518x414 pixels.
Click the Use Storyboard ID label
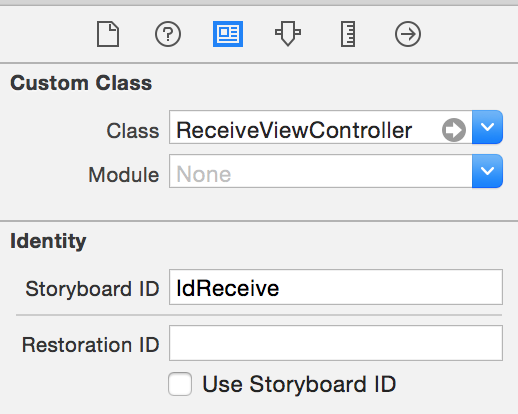click(x=299, y=384)
